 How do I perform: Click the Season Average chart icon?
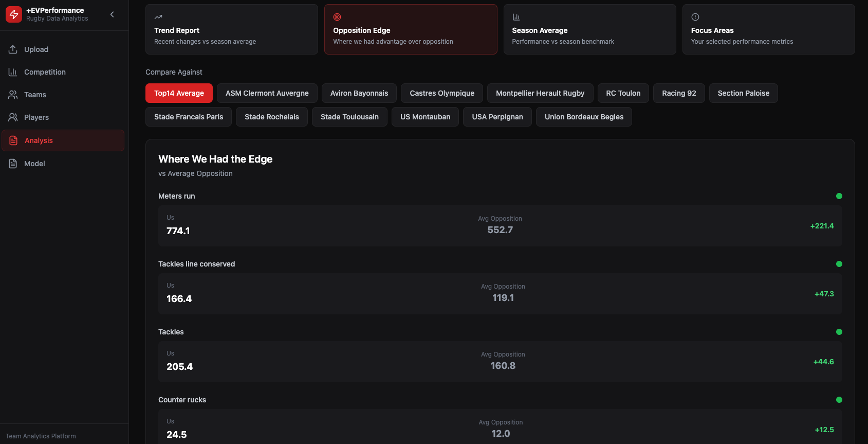click(x=516, y=17)
